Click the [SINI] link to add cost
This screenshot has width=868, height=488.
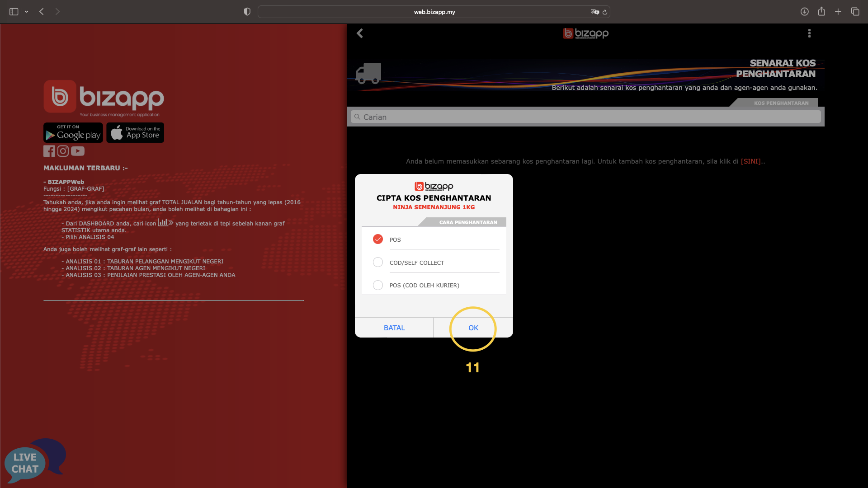pyautogui.click(x=750, y=161)
